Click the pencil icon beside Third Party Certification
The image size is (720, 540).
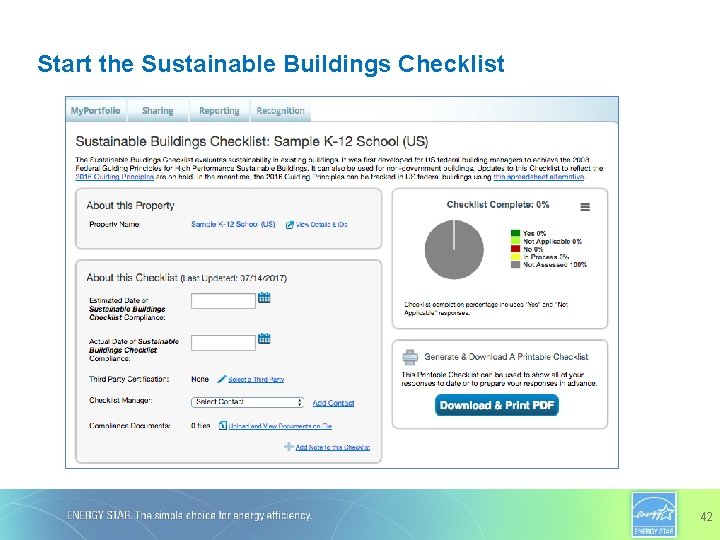point(222,379)
